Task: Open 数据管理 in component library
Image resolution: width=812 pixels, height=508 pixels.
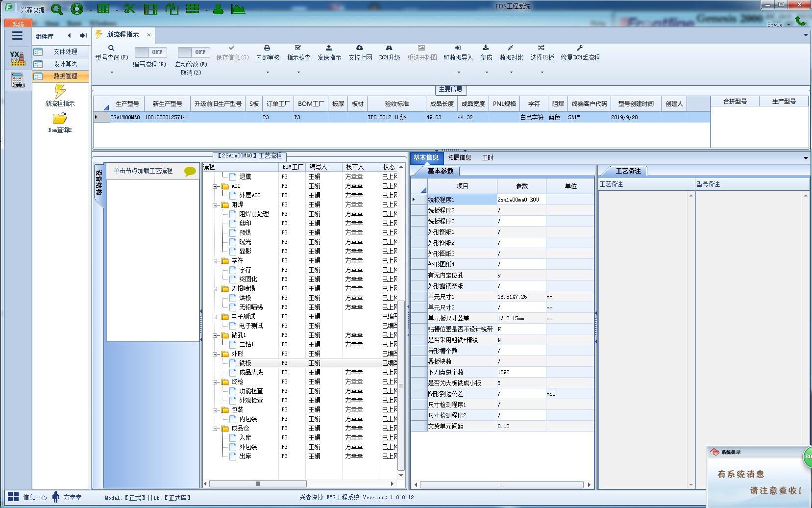Action: coord(61,76)
